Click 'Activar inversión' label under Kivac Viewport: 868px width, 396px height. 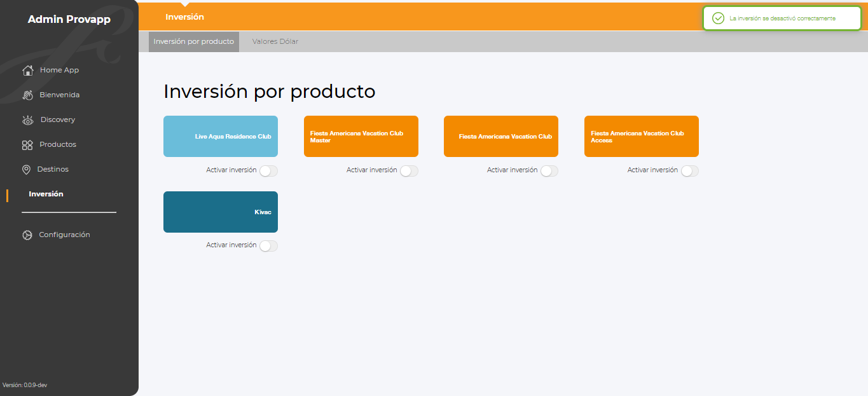[x=231, y=245]
